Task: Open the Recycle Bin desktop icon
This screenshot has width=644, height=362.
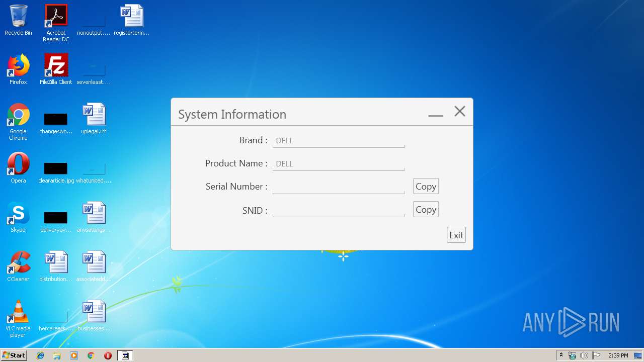Action: tap(18, 21)
